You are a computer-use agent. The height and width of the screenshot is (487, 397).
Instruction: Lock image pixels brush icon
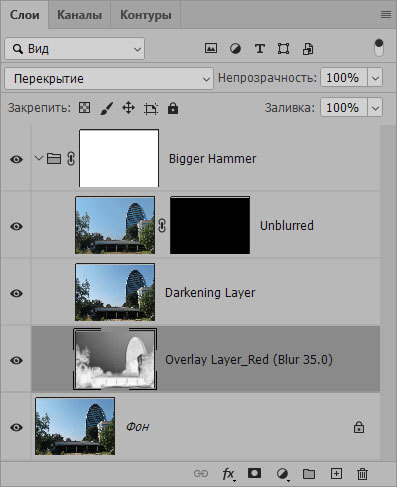click(107, 108)
